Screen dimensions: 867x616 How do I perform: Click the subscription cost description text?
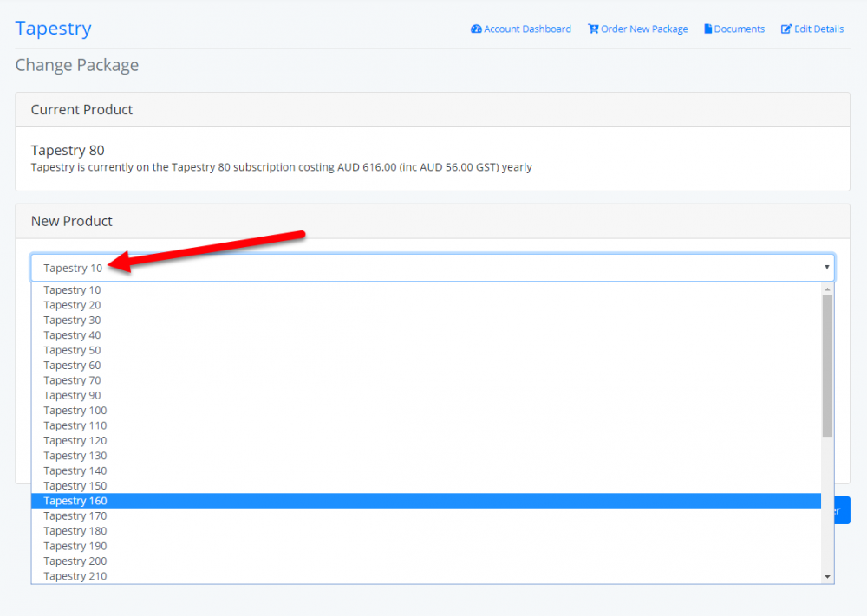282,167
